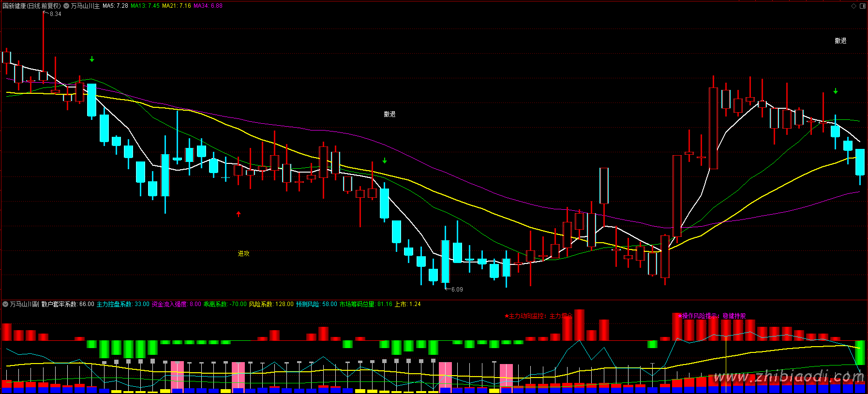Image resolution: width=868 pixels, height=394 pixels.
Task: Click 上市: 1.24 value
Action: click(408, 304)
